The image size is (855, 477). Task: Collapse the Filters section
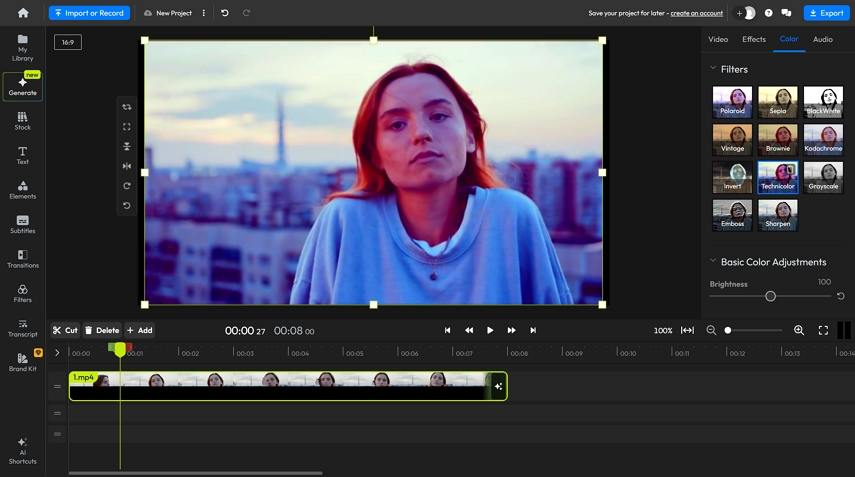pyautogui.click(x=713, y=69)
